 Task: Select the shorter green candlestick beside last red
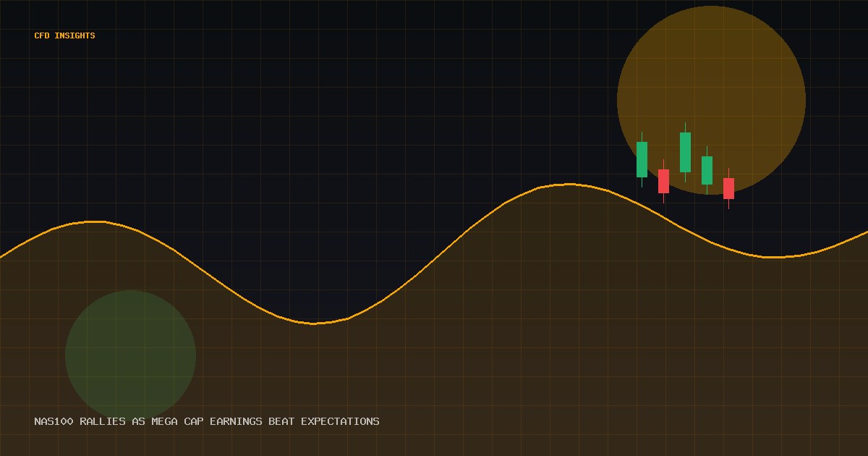[x=707, y=170]
